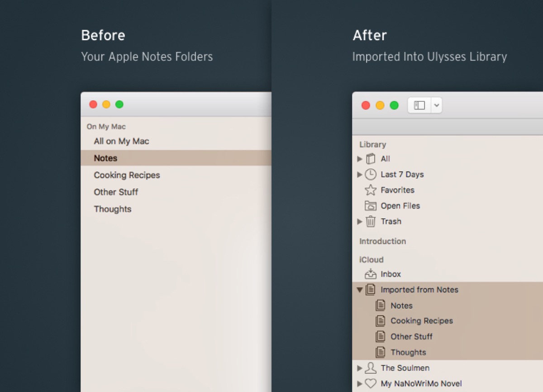Screen dimensions: 543x392
Task: Open the view mode dropdown arrow in toolbar
Action: (436, 105)
